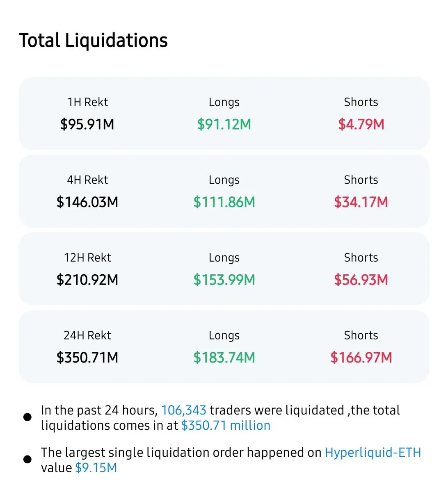Click the $350.71 million total link

click(226, 426)
